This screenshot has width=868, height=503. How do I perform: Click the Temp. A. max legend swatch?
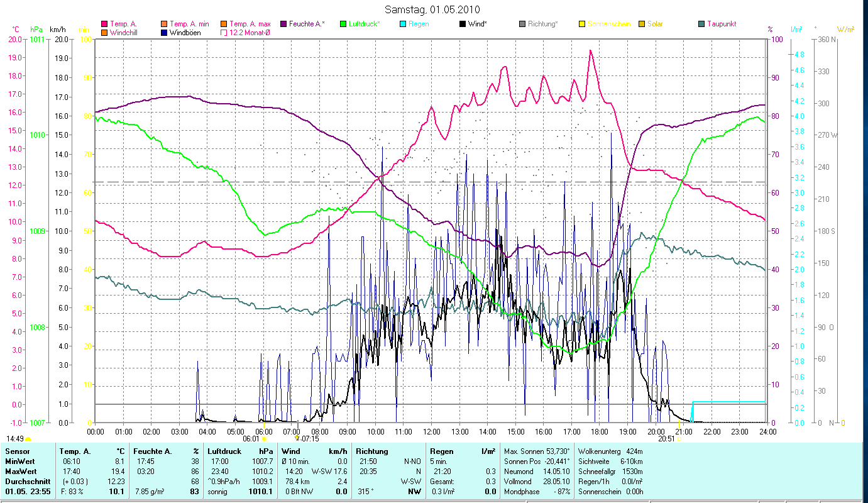[223, 24]
